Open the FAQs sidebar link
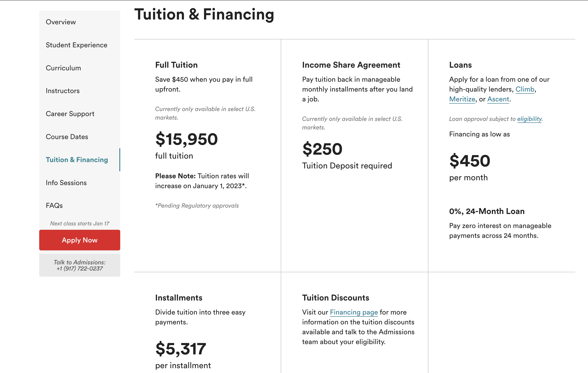This screenshot has height=373, width=588. click(x=54, y=206)
